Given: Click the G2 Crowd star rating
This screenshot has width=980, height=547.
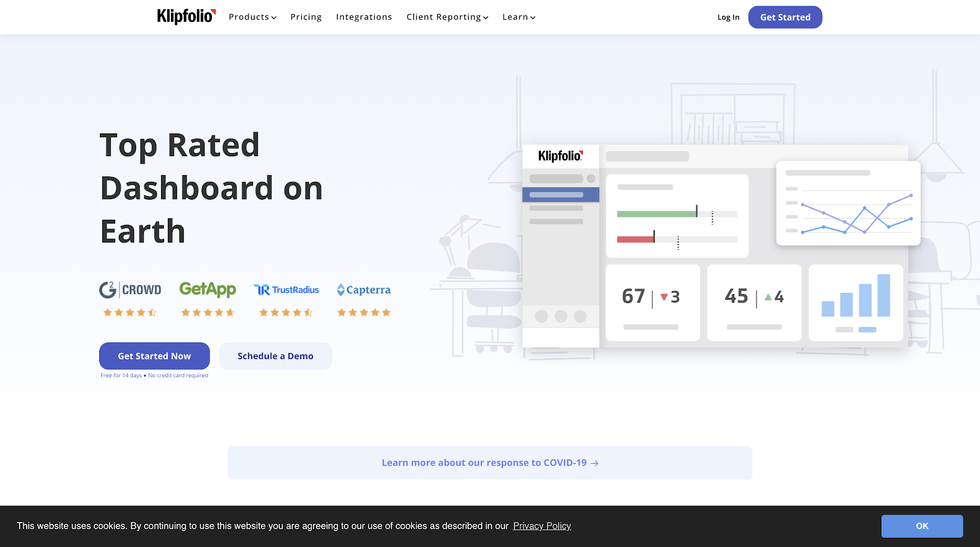Looking at the screenshot, I should coord(130,312).
